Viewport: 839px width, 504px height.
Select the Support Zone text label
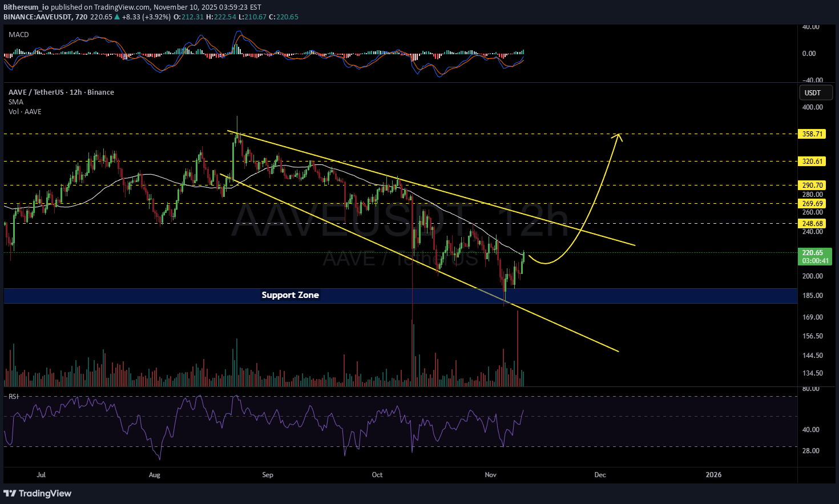tap(290, 295)
